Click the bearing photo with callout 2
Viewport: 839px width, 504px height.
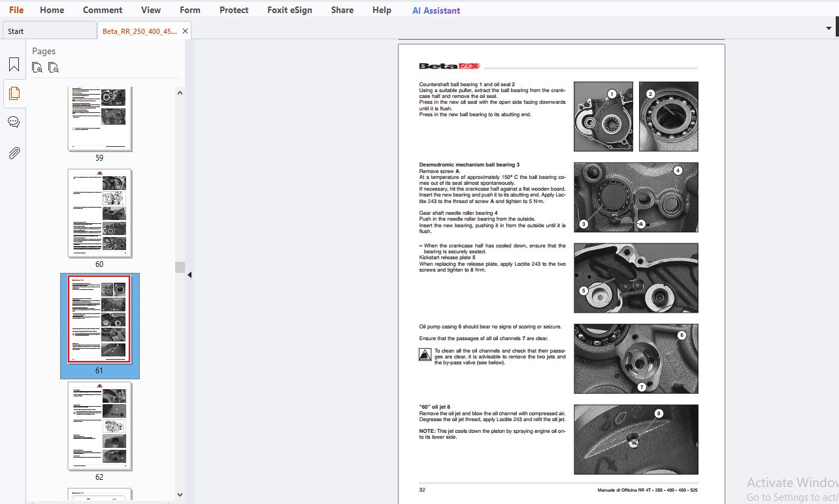668,116
